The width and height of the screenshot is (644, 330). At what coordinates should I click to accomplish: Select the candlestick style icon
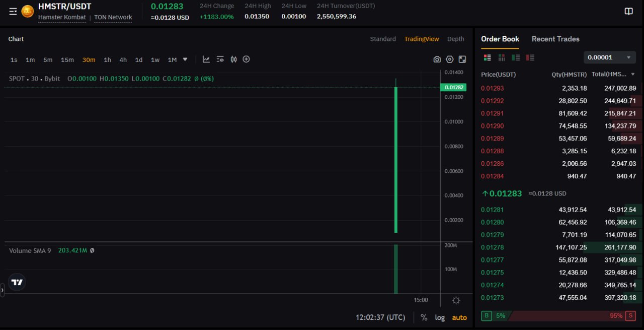tap(233, 59)
